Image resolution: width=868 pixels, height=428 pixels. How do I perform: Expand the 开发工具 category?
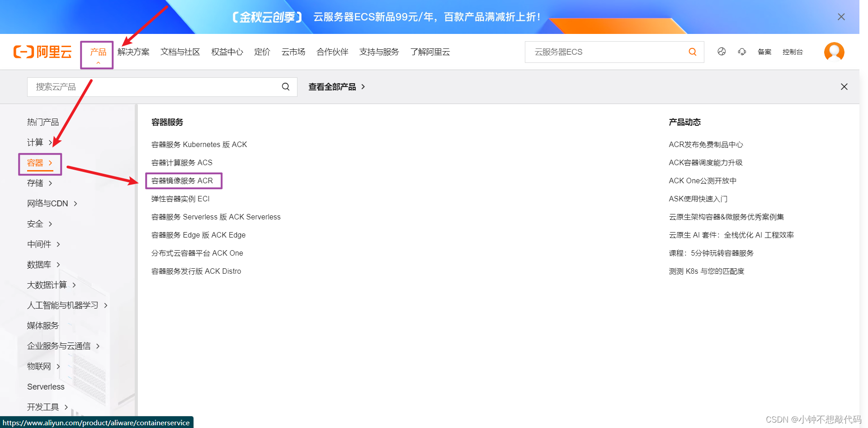pos(47,407)
